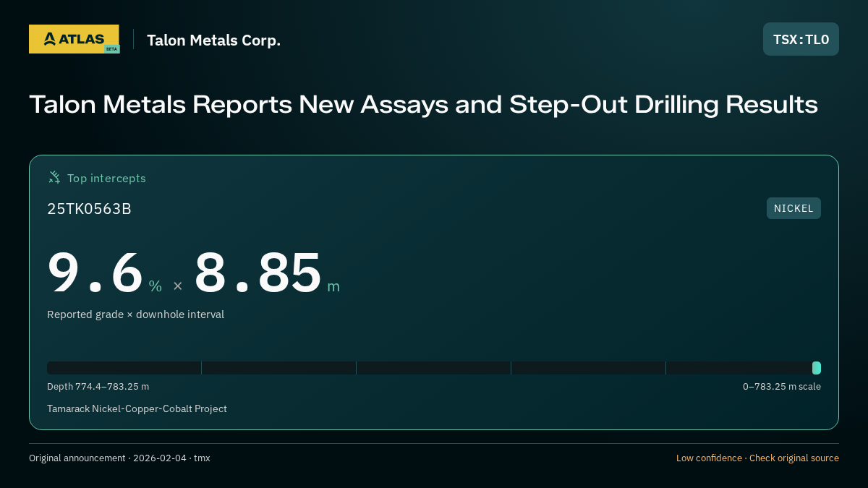The image size is (868, 488).
Task: Click the ATLAS beta logo
Action: click(74, 39)
